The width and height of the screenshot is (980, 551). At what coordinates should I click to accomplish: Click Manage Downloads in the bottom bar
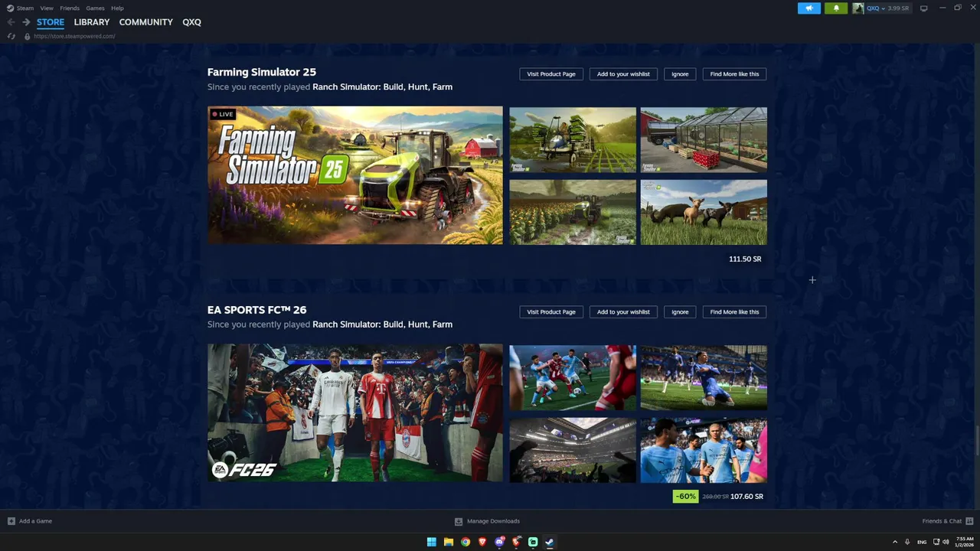(x=493, y=521)
